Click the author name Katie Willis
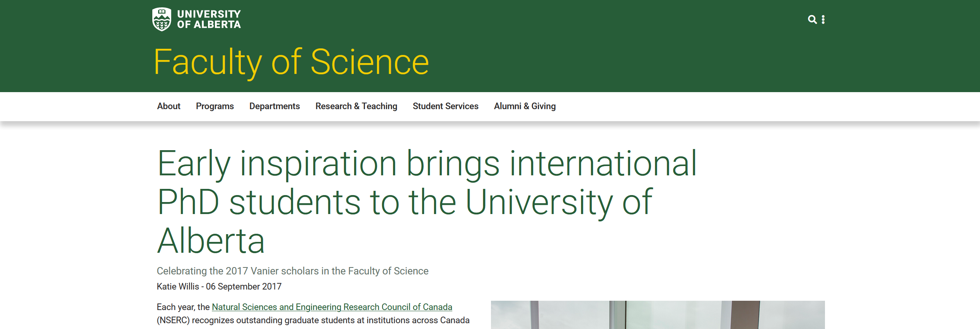 (x=178, y=286)
